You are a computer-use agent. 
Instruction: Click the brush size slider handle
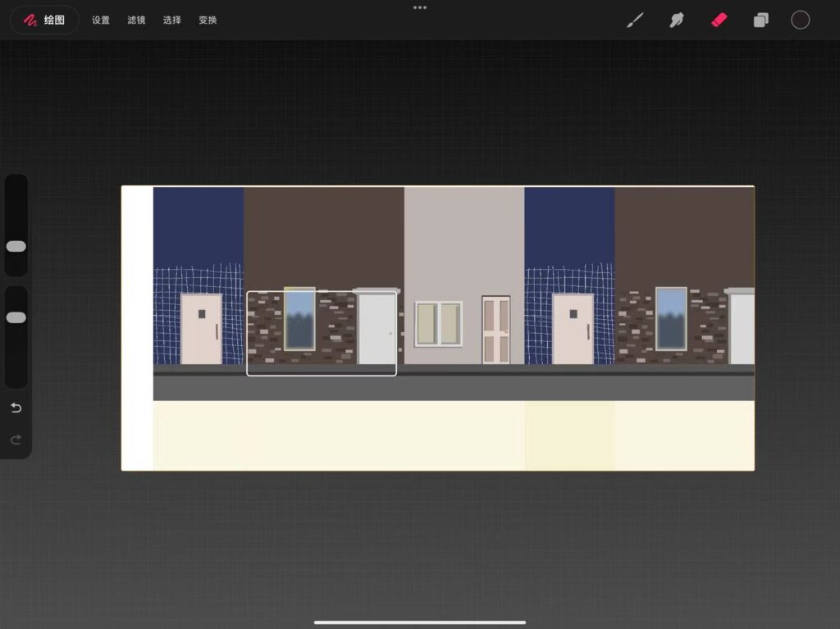16,247
